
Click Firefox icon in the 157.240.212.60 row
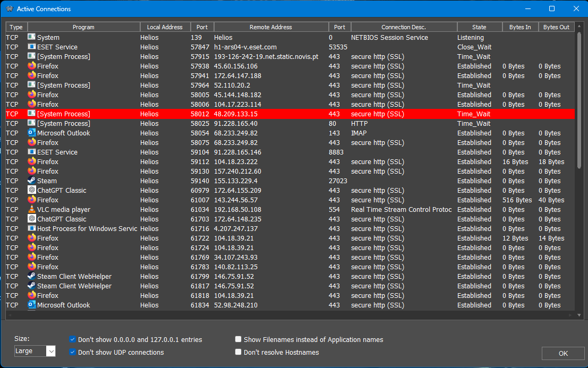pyautogui.click(x=31, y=171)
